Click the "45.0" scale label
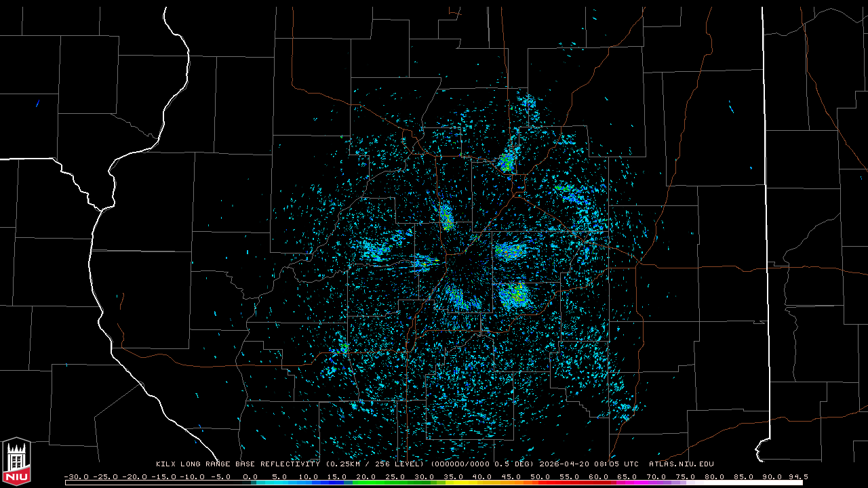 [513, 476]
